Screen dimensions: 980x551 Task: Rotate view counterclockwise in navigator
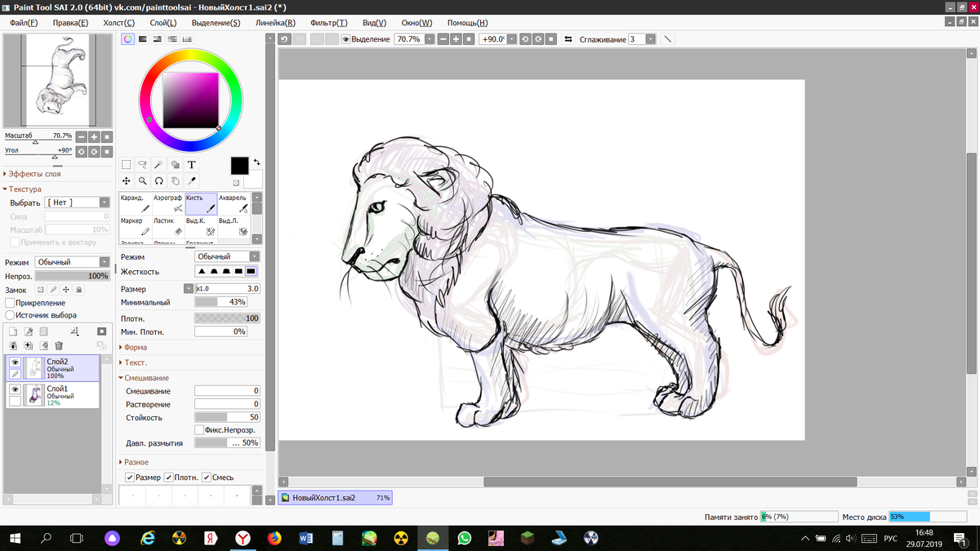(x=82, y=152)
